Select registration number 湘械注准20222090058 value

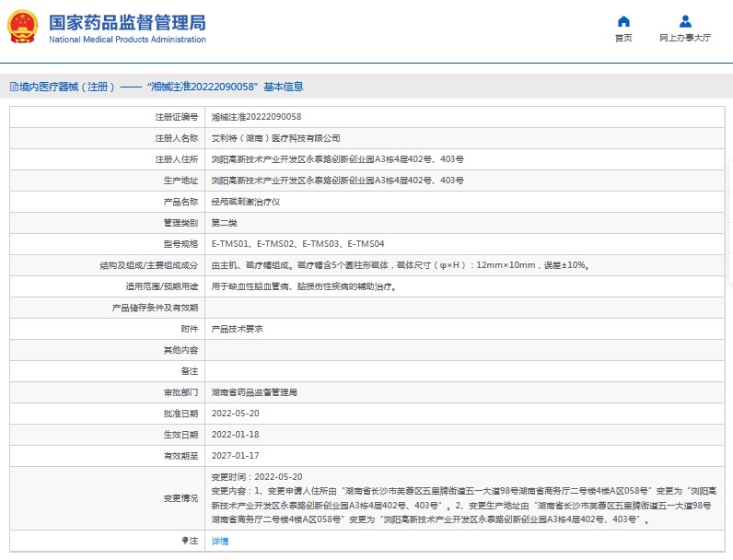[256, 117]
